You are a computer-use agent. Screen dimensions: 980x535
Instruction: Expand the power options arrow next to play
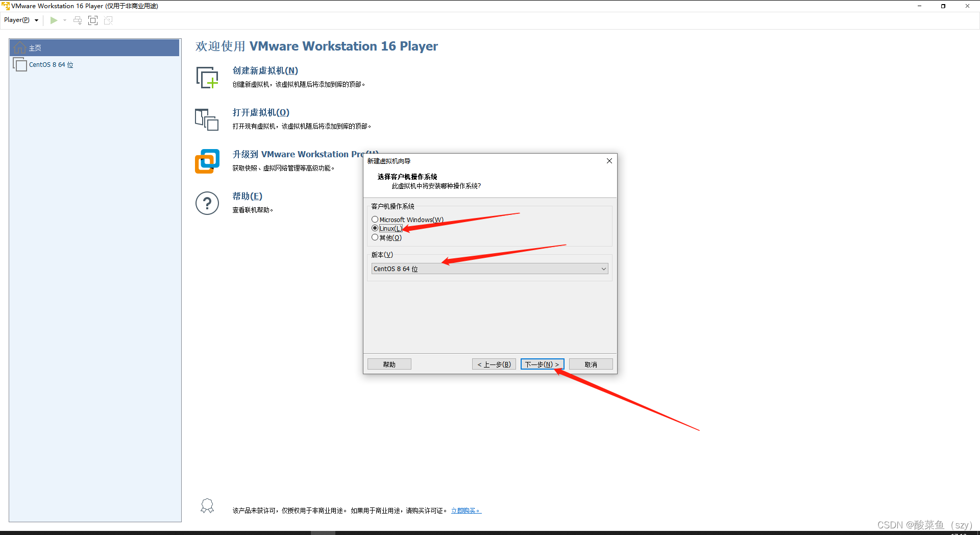point(65,20)
